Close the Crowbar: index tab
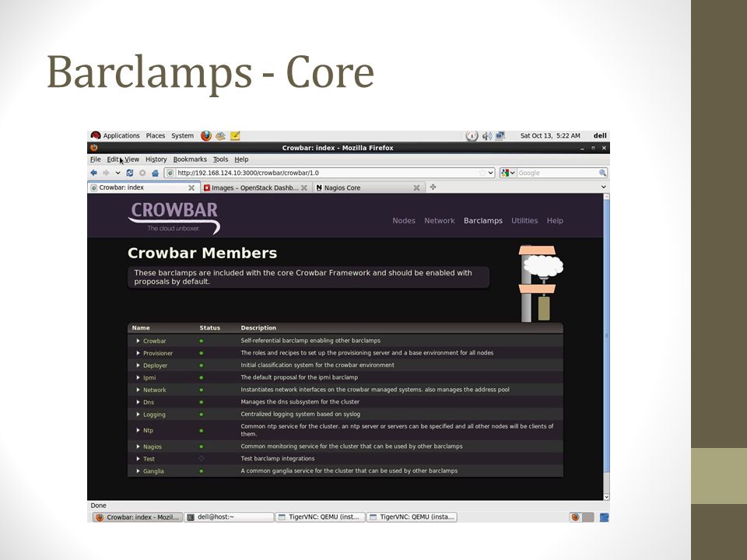Image resolution: width=747 pixels, height=560 pixels. click(x=191, y=187)
